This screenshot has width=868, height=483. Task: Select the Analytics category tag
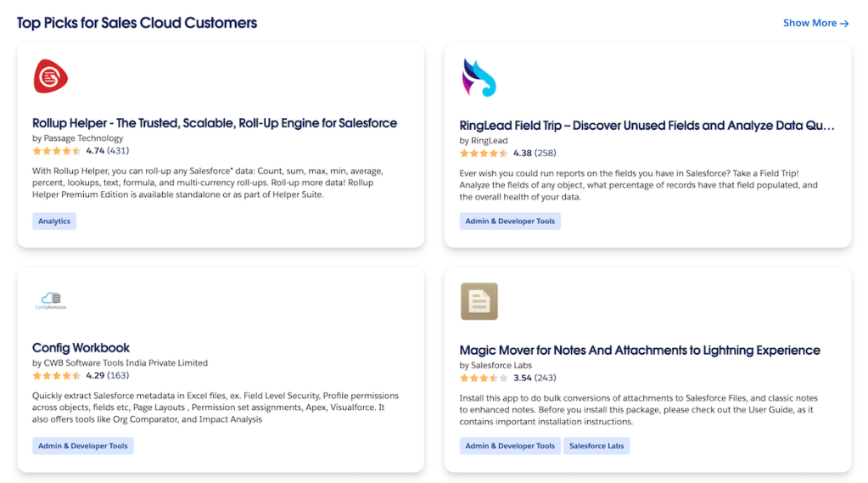pos(54,222)
